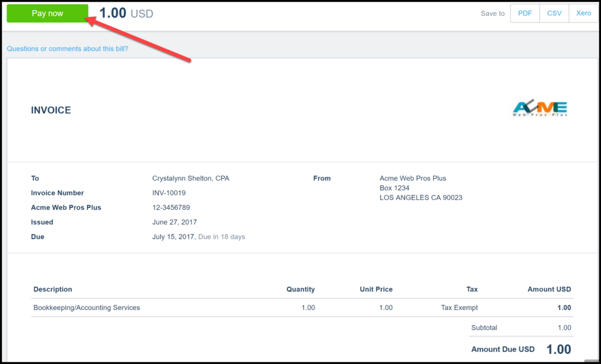Click the Issued field label
601x364 pixels.
42,222
